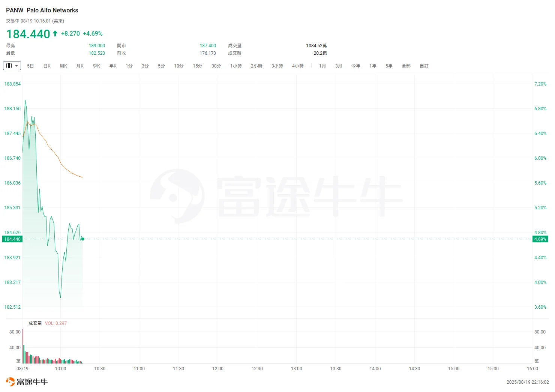Viewport: 555px width, 392px height.
Task: Click the 4.69% tag on right axis
Action: tap(540, 239)
